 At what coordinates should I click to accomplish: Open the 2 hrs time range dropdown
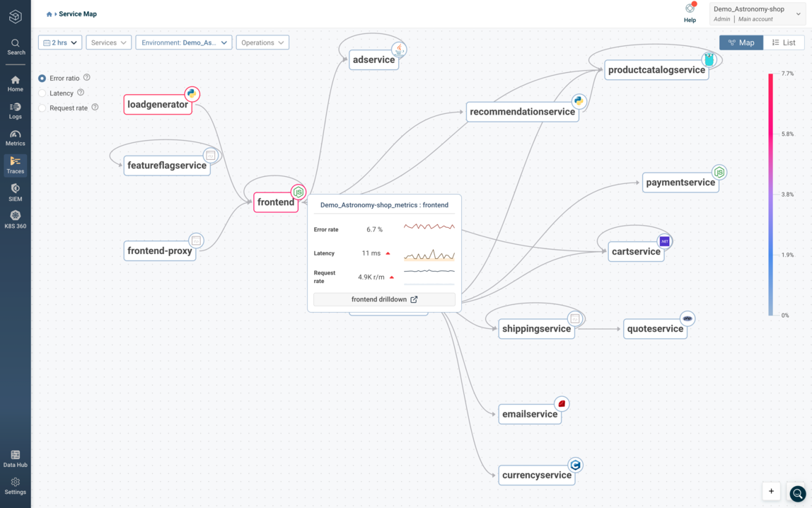pos(59,42)
